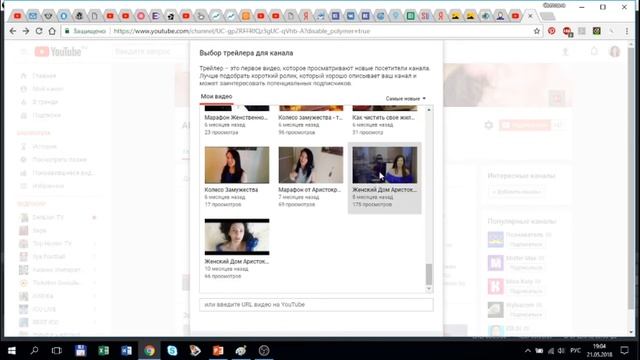
Task: Open 'В тренде' in the YouTube sidebar
Action: tap(45, 102)
